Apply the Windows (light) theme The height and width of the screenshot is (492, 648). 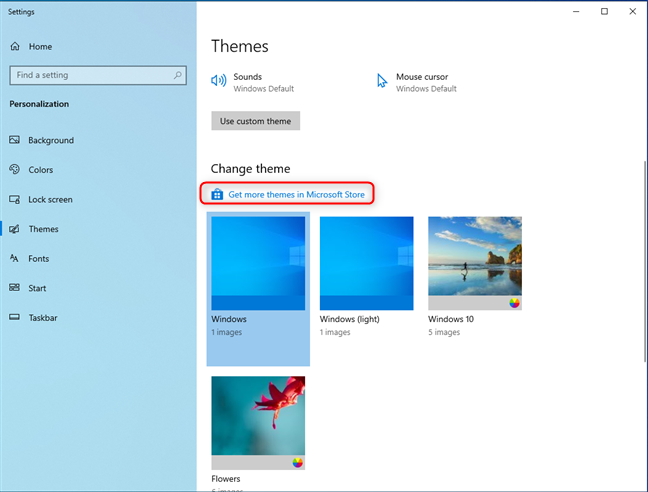pyautogui.click(x=367, y=263)
